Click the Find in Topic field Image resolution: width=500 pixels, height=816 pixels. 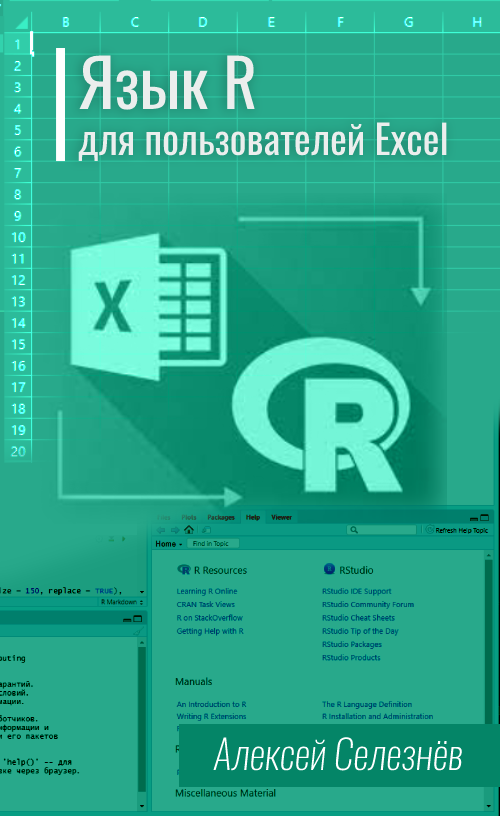pyautogui.click(x=212, y=543)
